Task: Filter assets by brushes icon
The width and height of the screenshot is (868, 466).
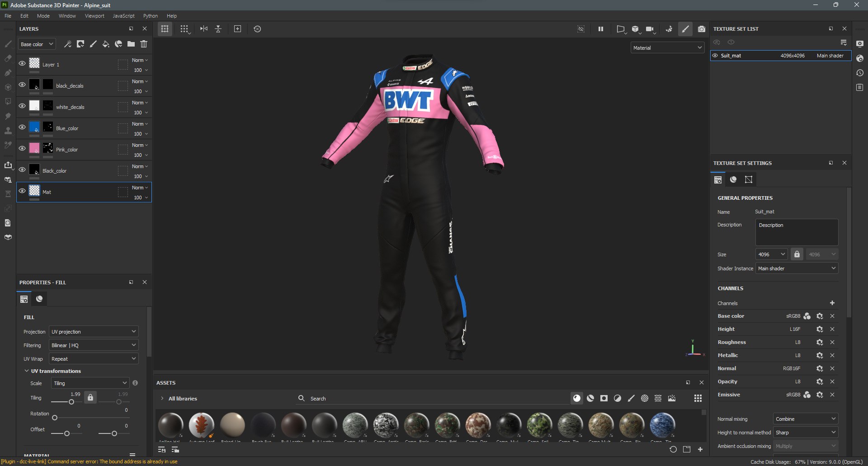Action: point(631,398)
